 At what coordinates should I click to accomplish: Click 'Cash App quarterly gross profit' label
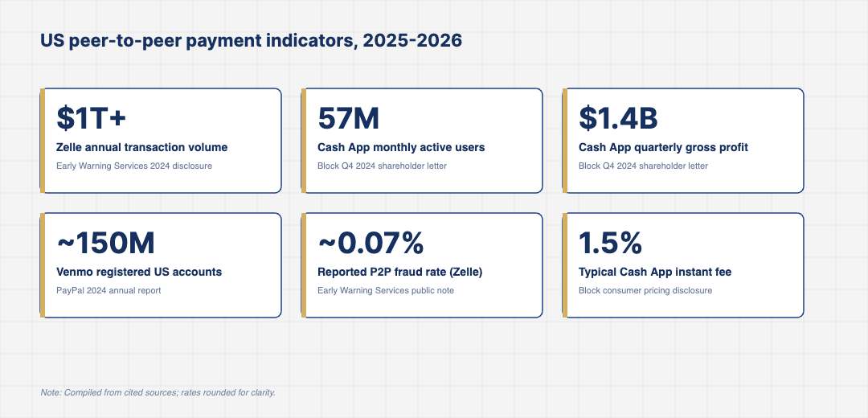point(663,147)
